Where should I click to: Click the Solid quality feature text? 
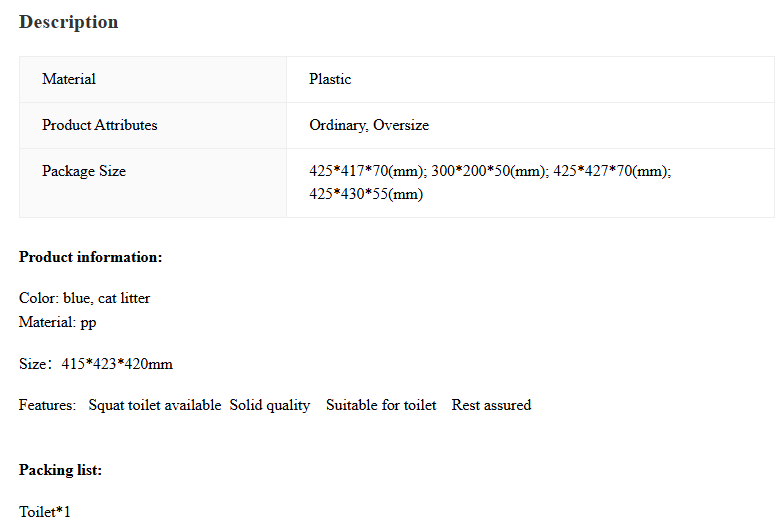coord(270,405)
